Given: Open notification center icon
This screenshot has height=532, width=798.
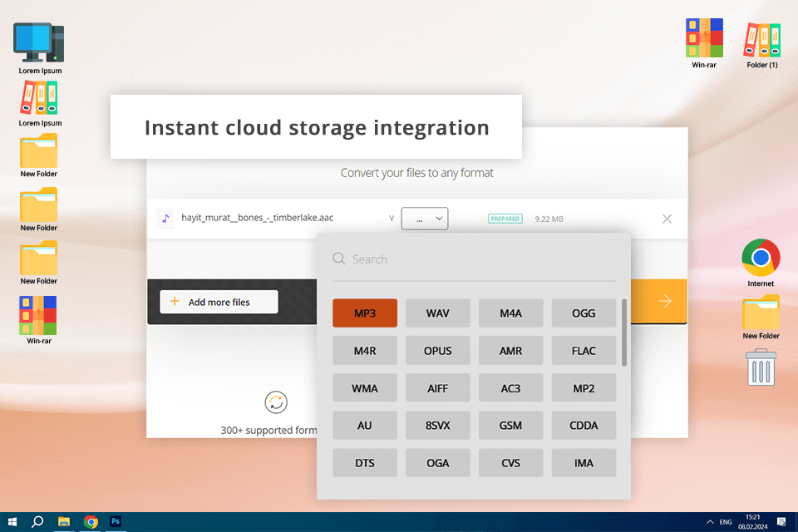Looking at the screenshot, I should tap(781, 522).
